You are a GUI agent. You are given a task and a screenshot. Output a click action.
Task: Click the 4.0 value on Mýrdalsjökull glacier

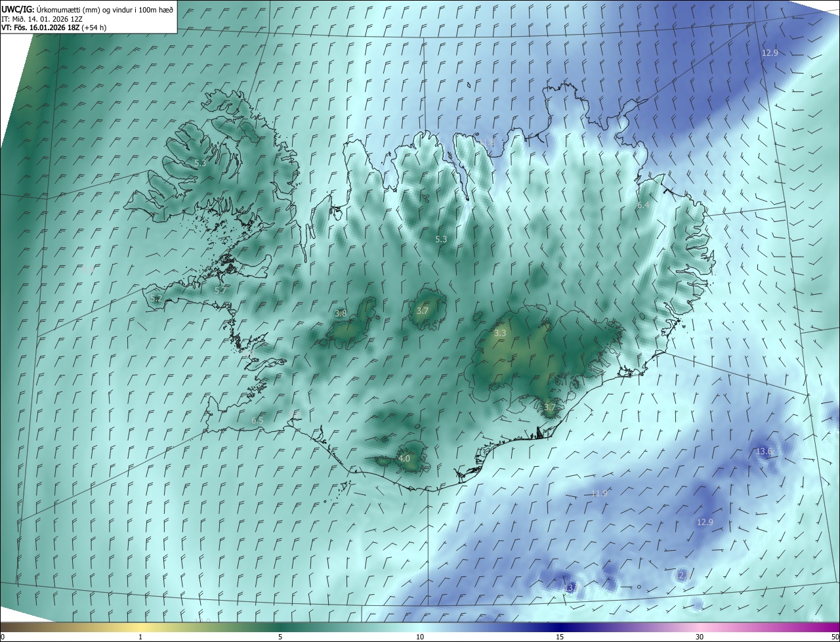point(404,459)
